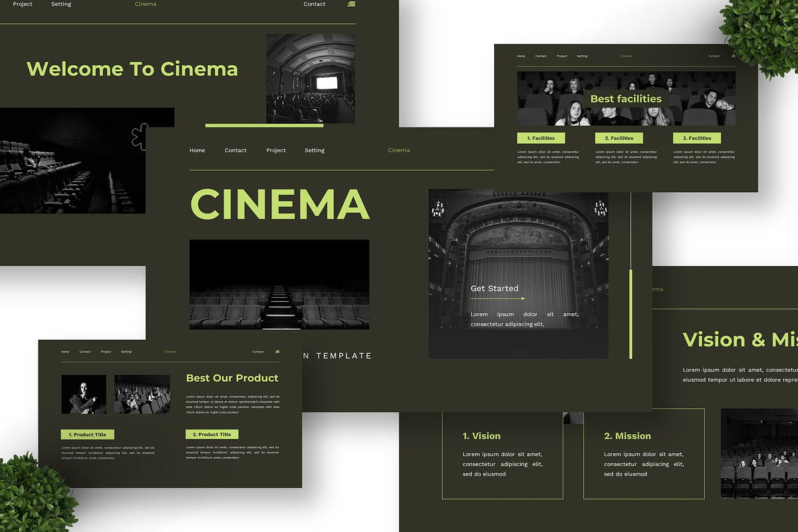Image resolution: width=798 pixels, height=532 pixels.
Task: Open Contact beside hamburger icon on Best facilities slide
Action: coord(714,56)
